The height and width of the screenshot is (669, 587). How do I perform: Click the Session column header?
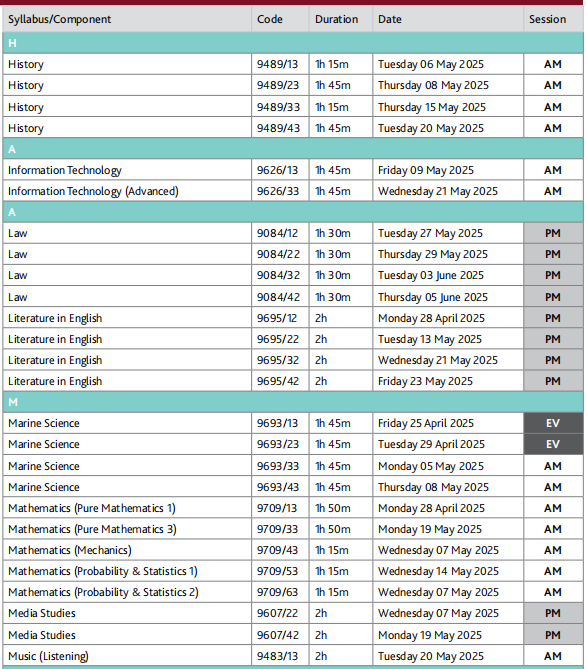pos(547,19)
